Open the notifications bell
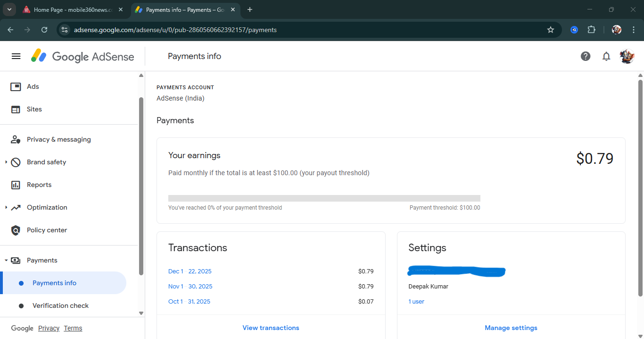Screen dimensions: 644x339 tap(606, 56)
